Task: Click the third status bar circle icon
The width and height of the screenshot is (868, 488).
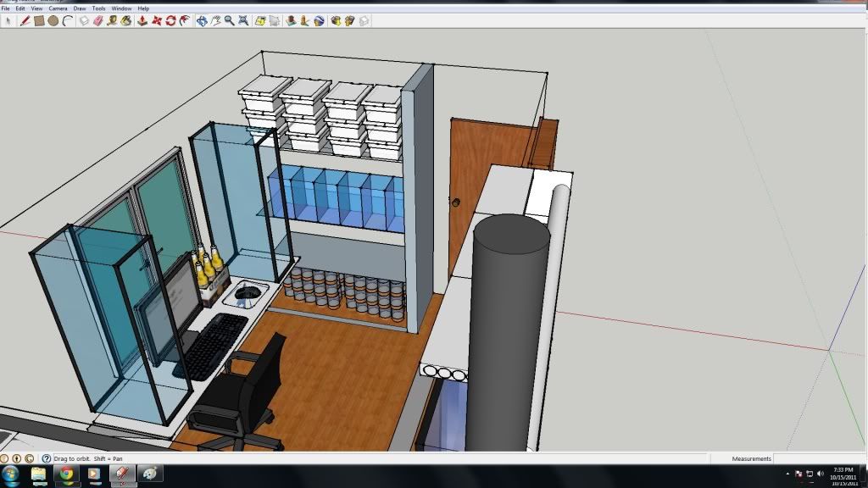Action: tap(30, 458)
